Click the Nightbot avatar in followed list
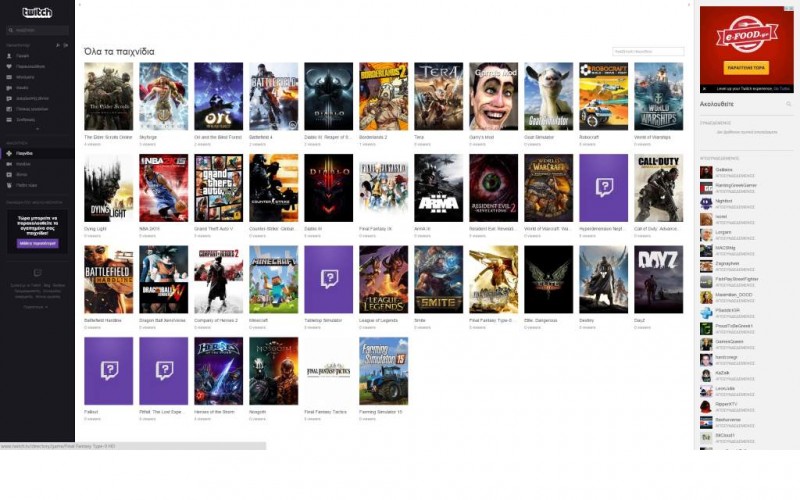Screen dimensions: 800x500 pyautogui.click(x=706, y=204)
